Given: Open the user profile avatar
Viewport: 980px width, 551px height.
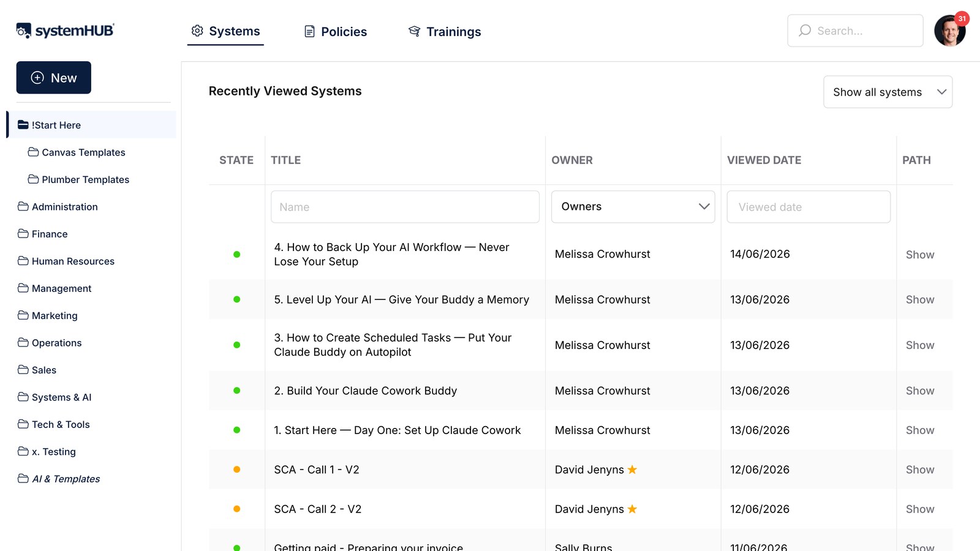Looking at the screenshot, I should pos(949,31).
